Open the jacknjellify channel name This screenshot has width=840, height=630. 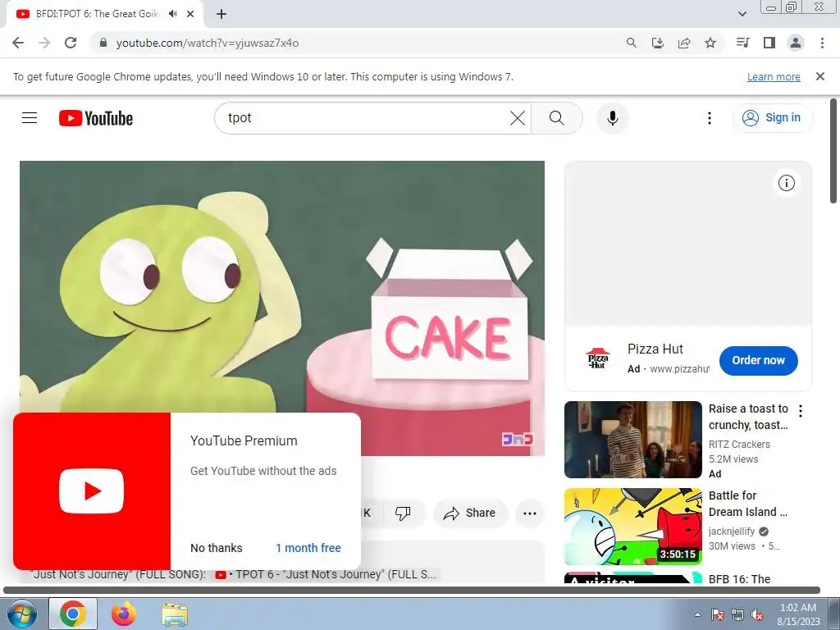pyautogui.click(x=731, y=532)
